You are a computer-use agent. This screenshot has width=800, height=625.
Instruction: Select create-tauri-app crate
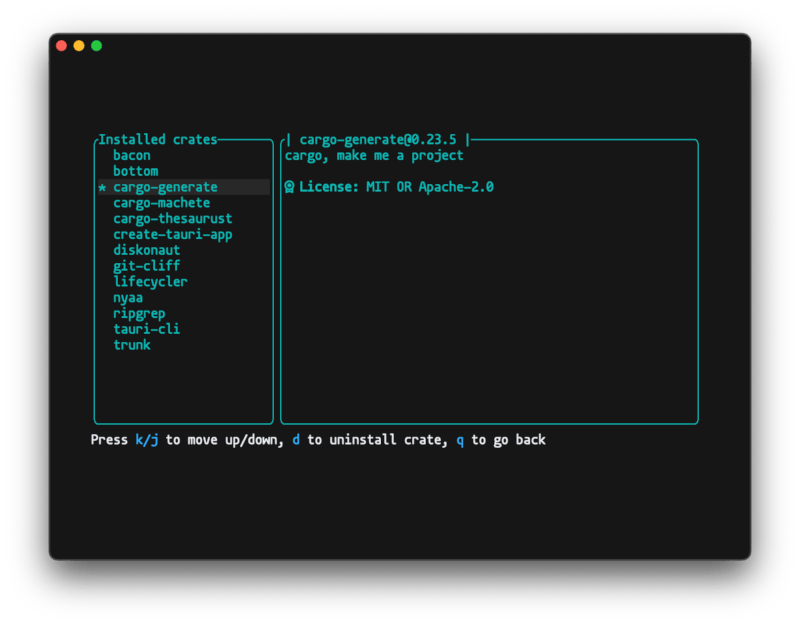[172, 235]
